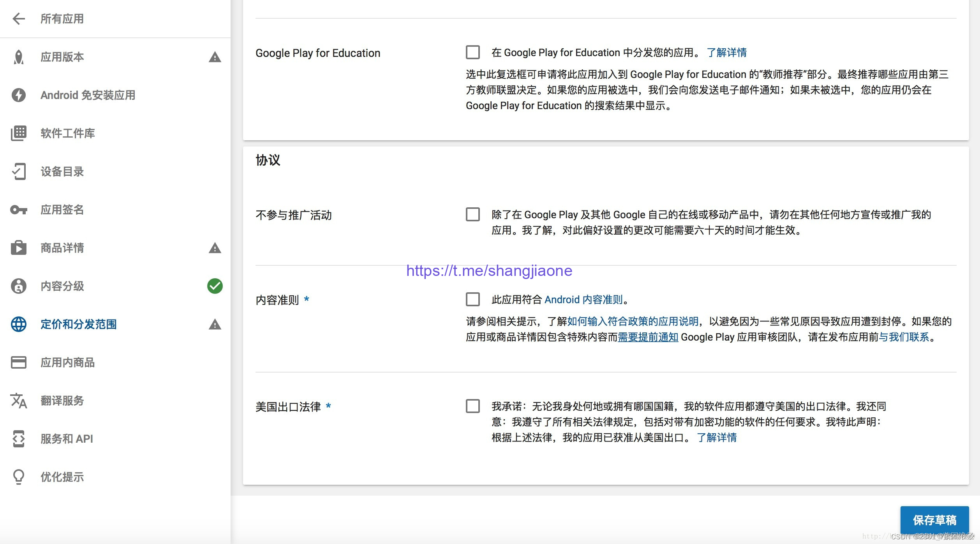Tick the 内容准则 compliance checkbox

pyautogui.click(x=472, y=299)
